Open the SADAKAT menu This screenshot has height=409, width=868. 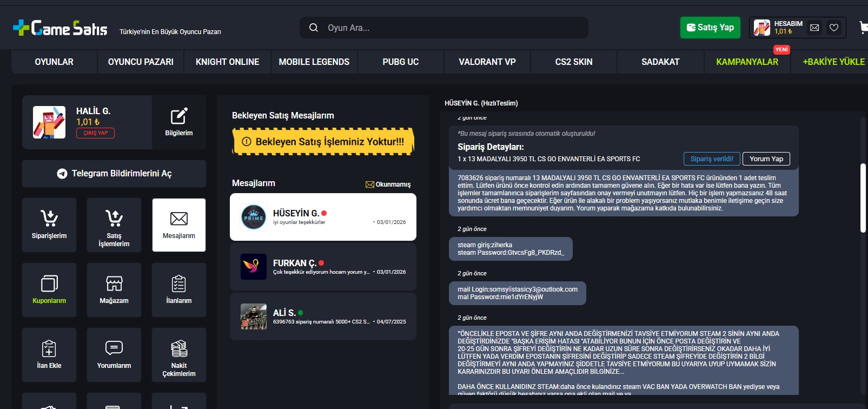pos(660,62)
